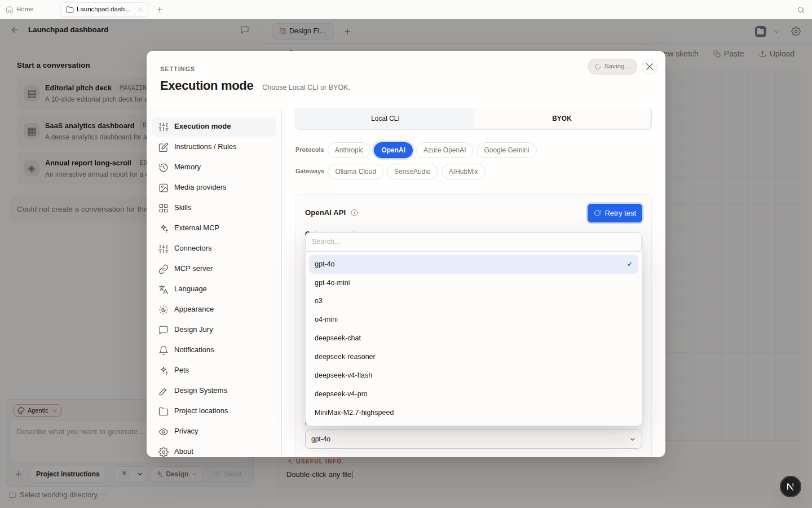
Task: Click the info icon beside OpenAI API
Action: click(355, 213)
